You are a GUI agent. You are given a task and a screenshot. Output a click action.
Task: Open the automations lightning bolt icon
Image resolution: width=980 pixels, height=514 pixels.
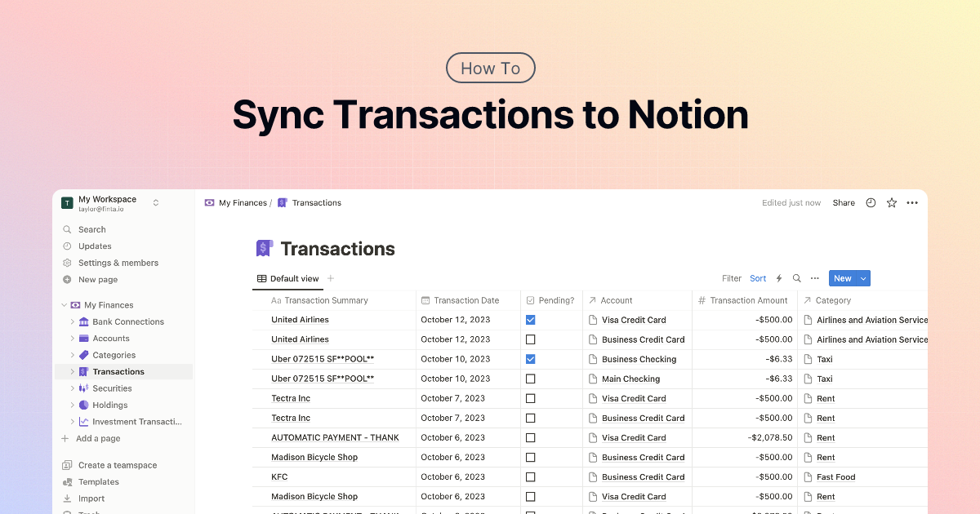(778, 278)
